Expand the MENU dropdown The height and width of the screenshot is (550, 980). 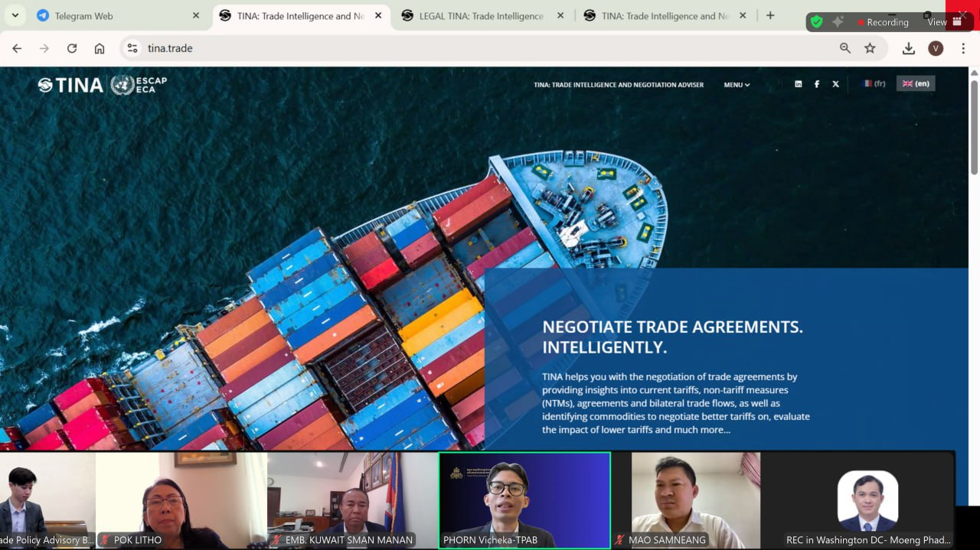click(x=737, y=85)
